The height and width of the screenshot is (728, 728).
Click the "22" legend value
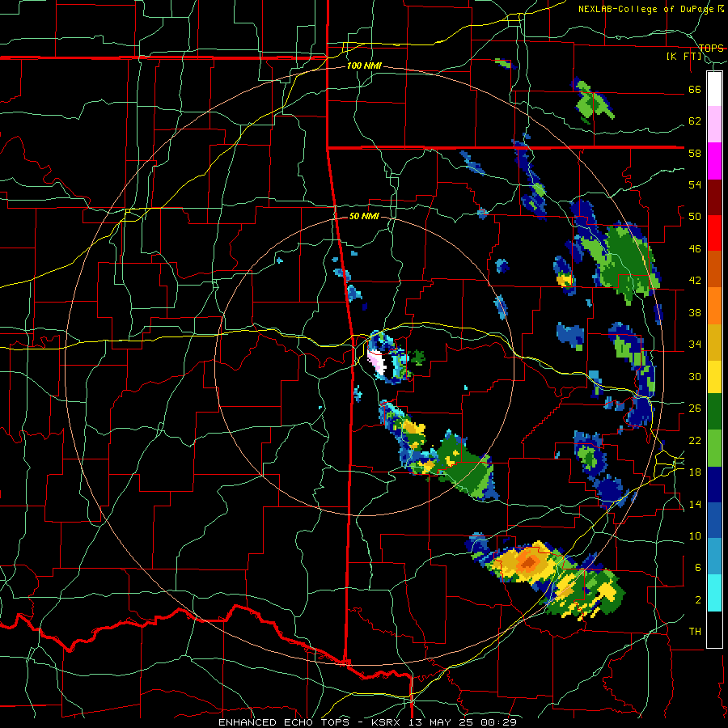pos(695,440)
